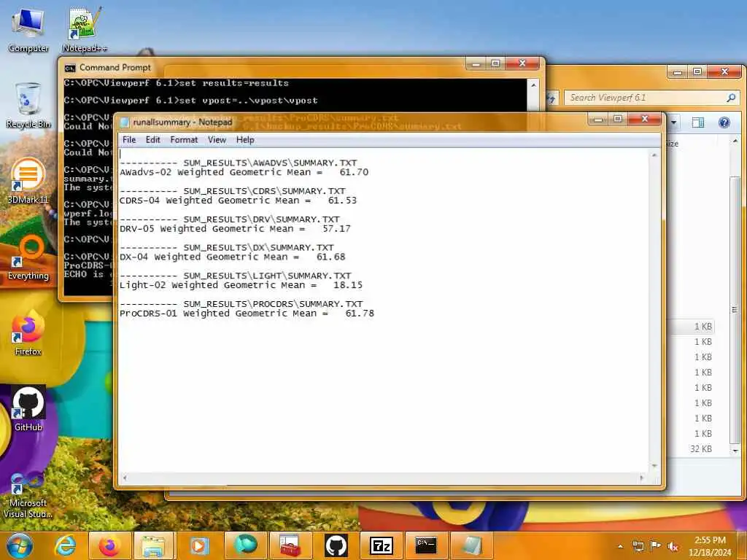Launch the Everything search shortcut
Image resolution: width=747 pixels, height=560 pixels.
click(28, 257)
